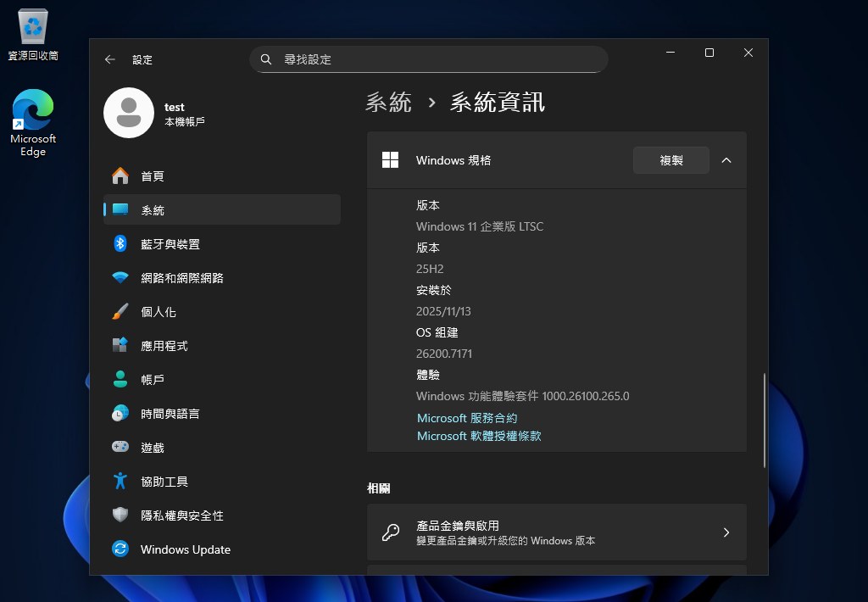Viewport: 868px width, 602px height.
Task: Click the 複製 copy button
Action: pos(670,160)
